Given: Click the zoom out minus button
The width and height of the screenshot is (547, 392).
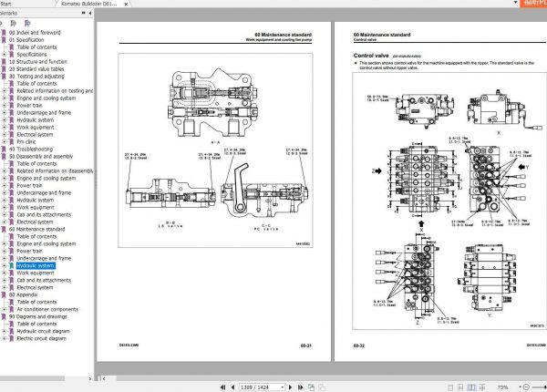Looking at the screenshot, I should 526,387.
